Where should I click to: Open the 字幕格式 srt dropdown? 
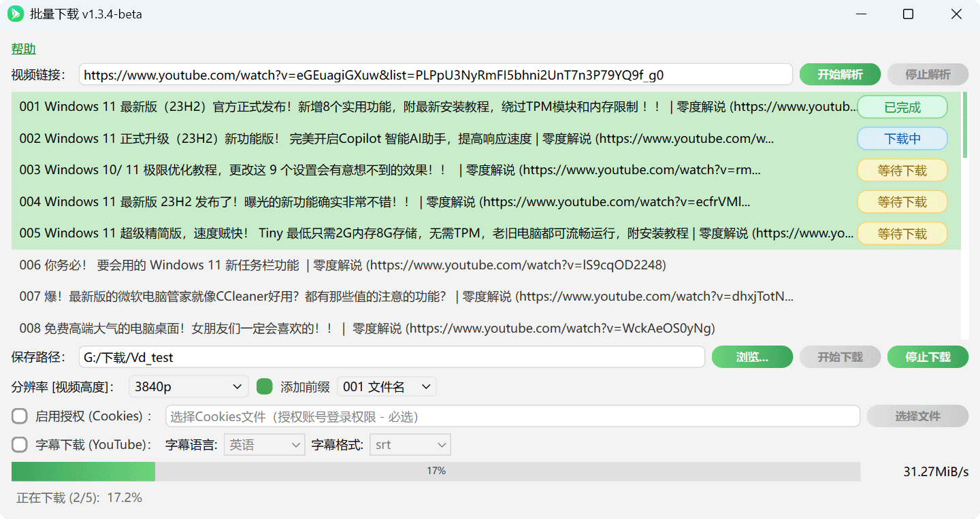pos(410,445)
